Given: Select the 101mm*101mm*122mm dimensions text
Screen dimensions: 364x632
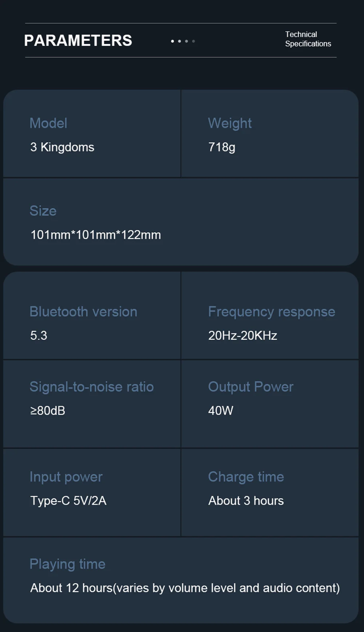Looking at the screenshot, I should (x=96, y=235).
